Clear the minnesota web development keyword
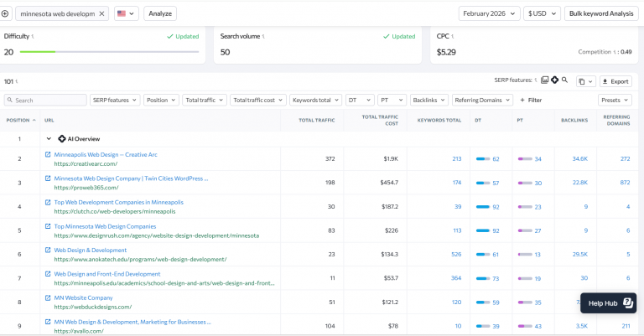 click(102, 13)
